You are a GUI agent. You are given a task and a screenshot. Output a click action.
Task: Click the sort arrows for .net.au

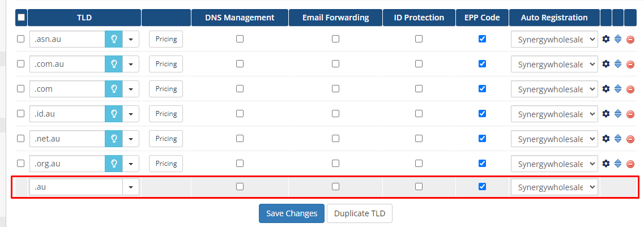point(618,139)
